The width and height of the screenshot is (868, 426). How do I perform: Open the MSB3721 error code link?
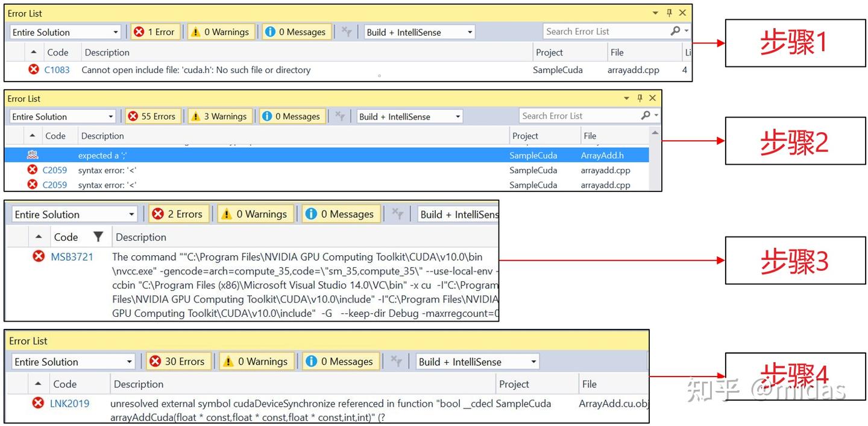pyautogui.click(x=72, y=257)
